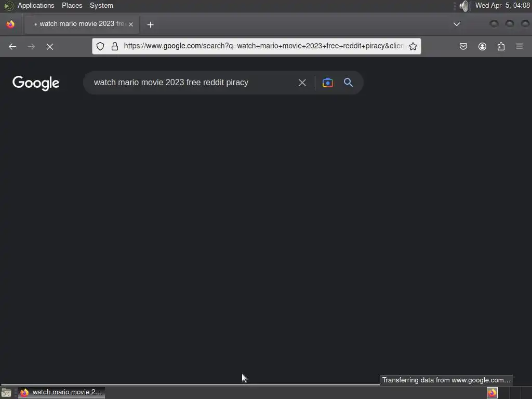Open the Places menu

[72, 5]
